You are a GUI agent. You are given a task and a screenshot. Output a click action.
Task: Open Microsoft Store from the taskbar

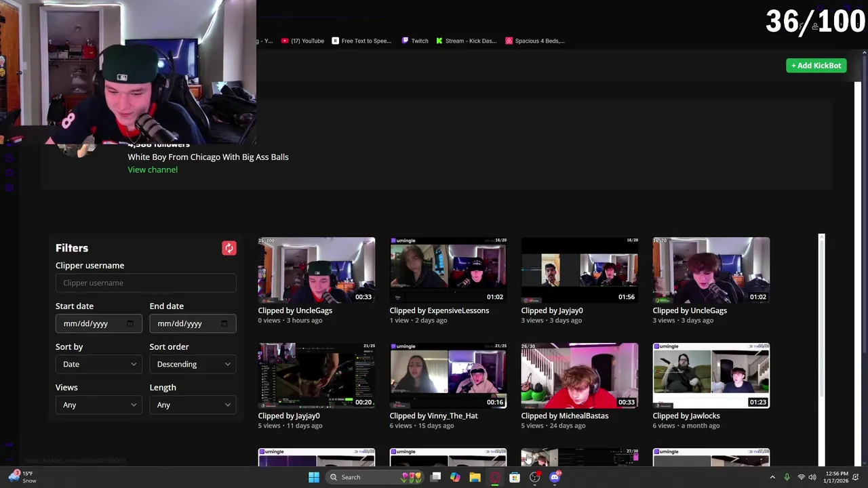[515, 477]
